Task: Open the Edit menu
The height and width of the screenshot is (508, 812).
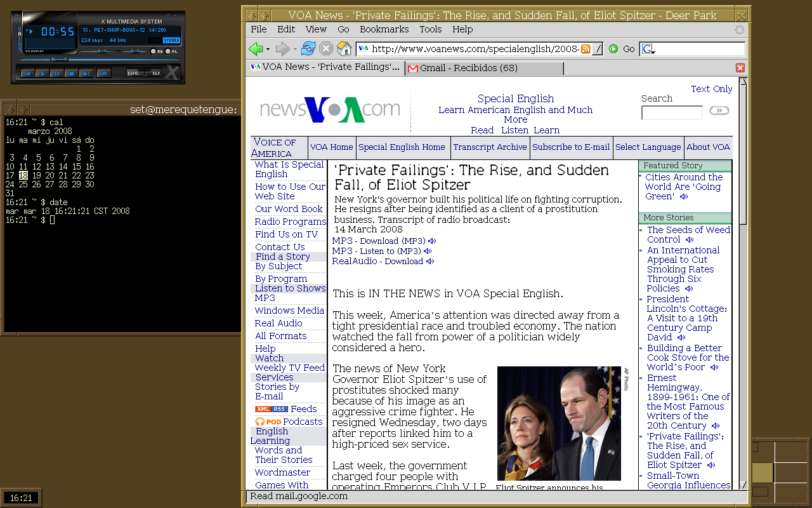Action: tap(286, 29)
